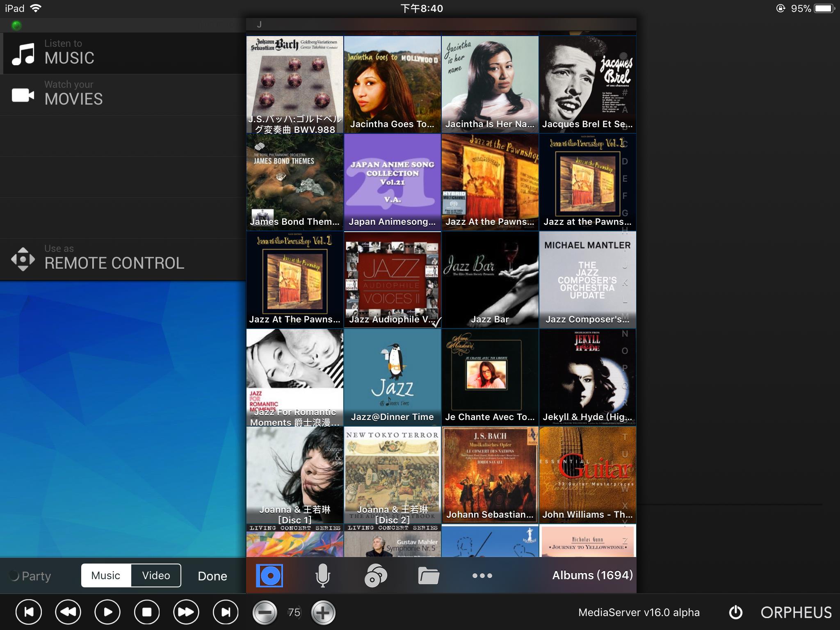Open the J.S. Bach Goldberg BWV.988 album

click(x=295, y=84)
